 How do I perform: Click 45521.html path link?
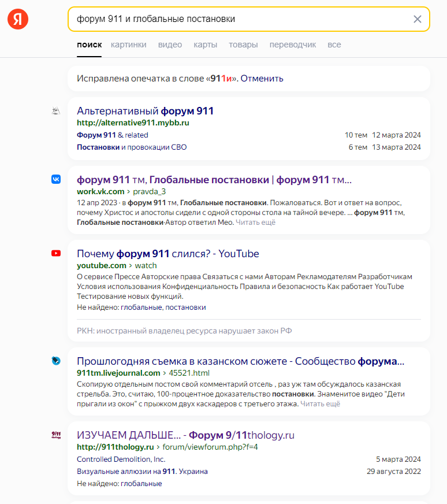pos(189,373)
